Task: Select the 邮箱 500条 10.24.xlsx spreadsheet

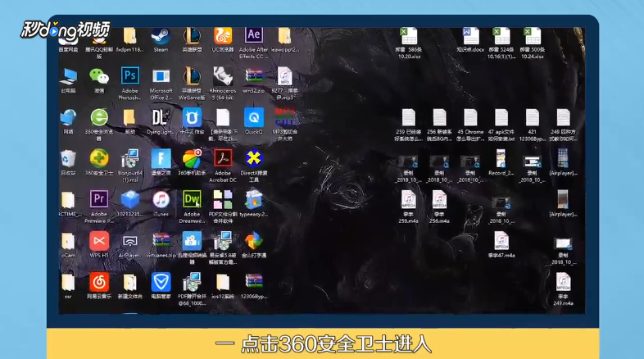Action: 533,36
